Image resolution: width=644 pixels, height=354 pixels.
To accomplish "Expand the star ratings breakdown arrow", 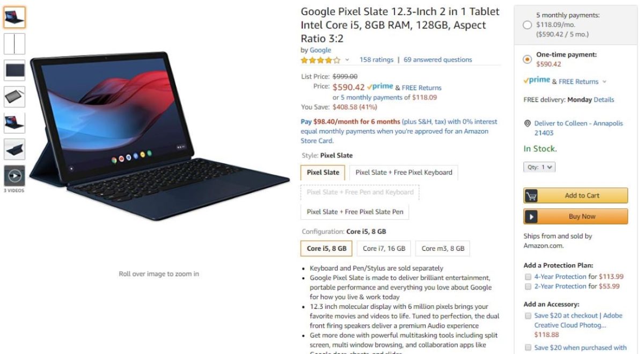I will 347,60.
